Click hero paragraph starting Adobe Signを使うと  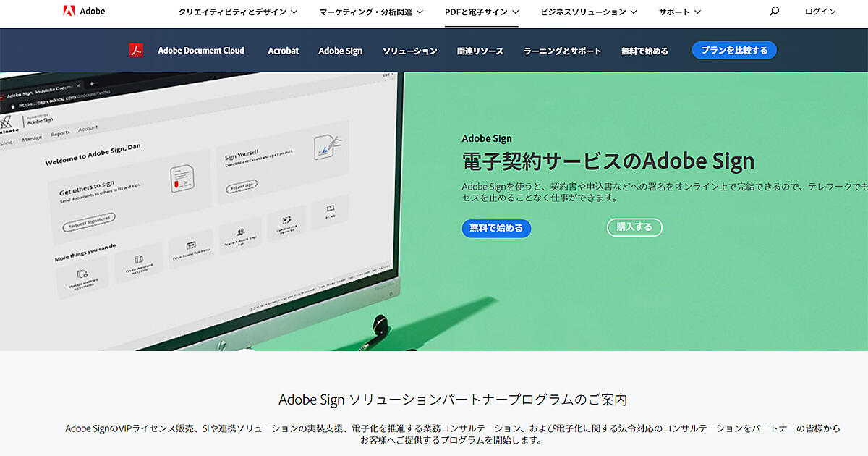coord(665,192)
